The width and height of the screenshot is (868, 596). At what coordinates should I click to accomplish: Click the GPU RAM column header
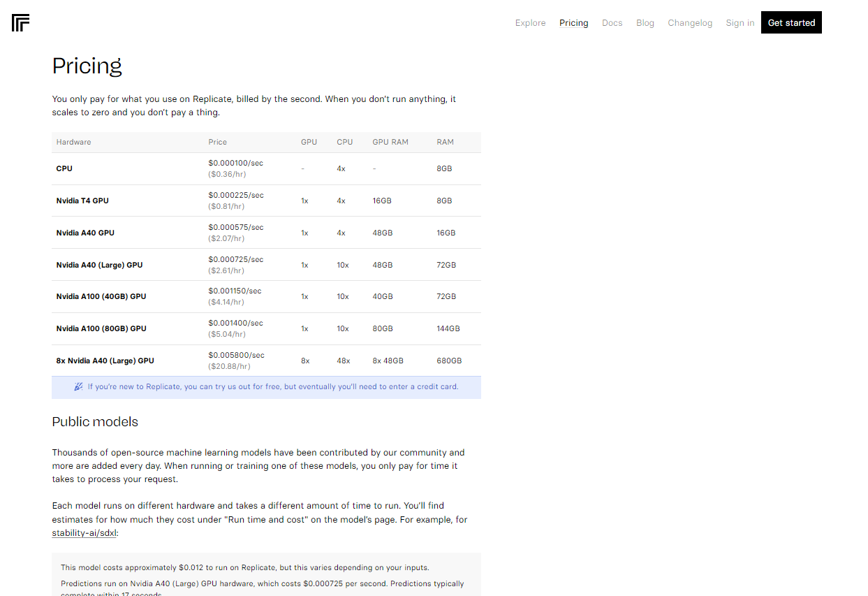[x=390, y=142]
